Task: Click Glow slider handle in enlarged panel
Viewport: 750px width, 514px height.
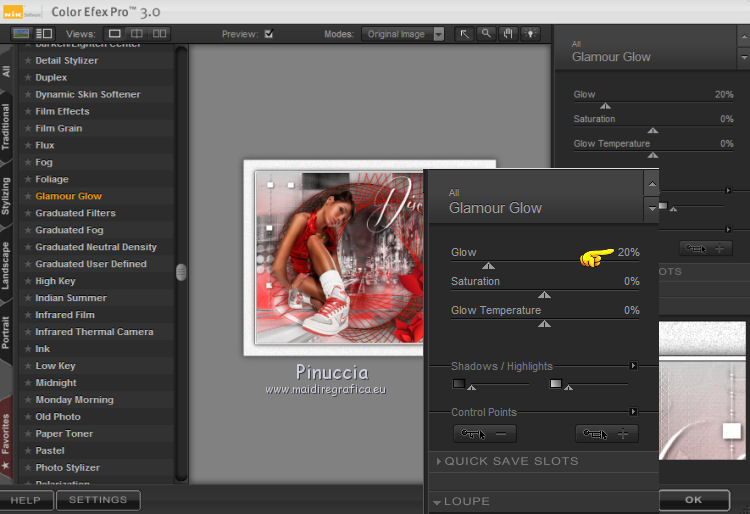Action: pos(488,265)
